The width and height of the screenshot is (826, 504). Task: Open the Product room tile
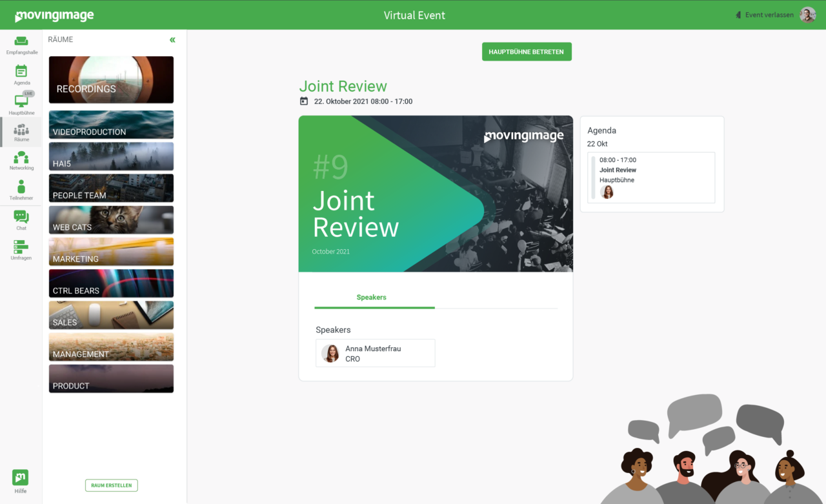(111, 379)
